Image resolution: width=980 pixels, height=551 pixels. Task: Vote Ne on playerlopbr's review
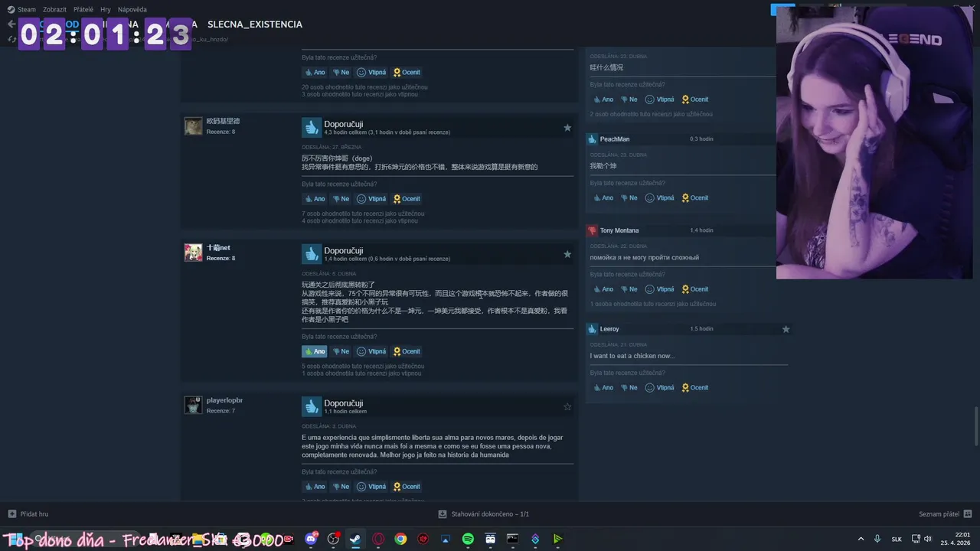[x=341, y=487]
